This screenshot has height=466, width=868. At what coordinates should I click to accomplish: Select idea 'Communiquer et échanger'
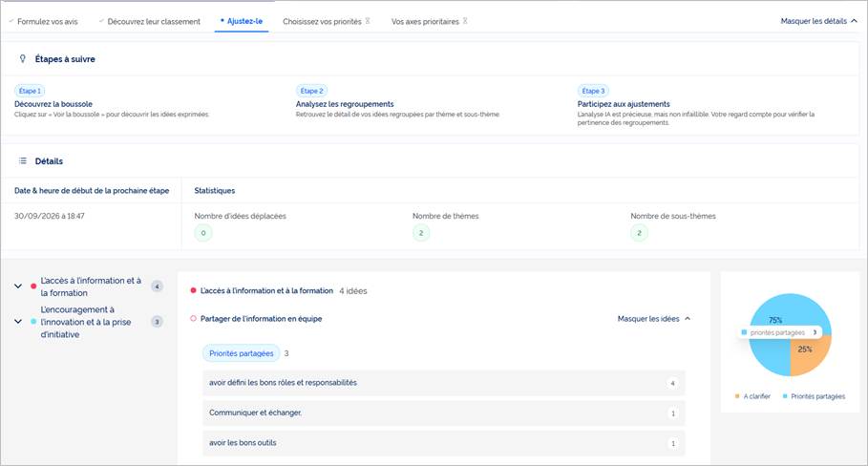[443, 413]
